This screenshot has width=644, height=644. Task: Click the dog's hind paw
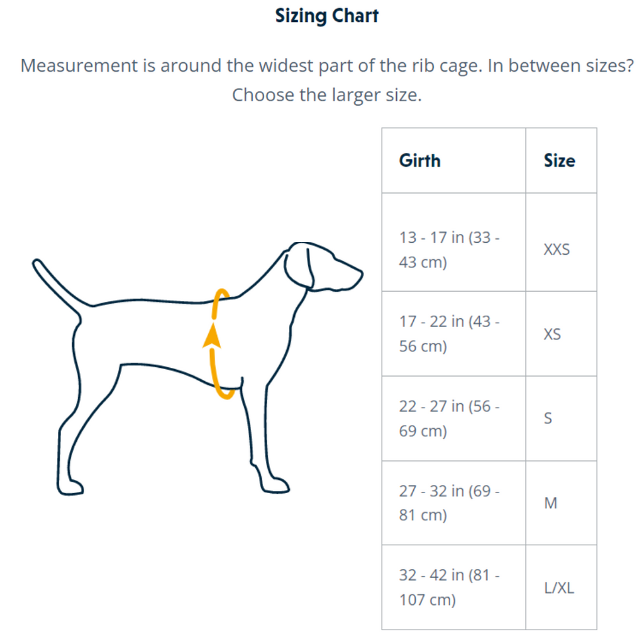[70, 486]
